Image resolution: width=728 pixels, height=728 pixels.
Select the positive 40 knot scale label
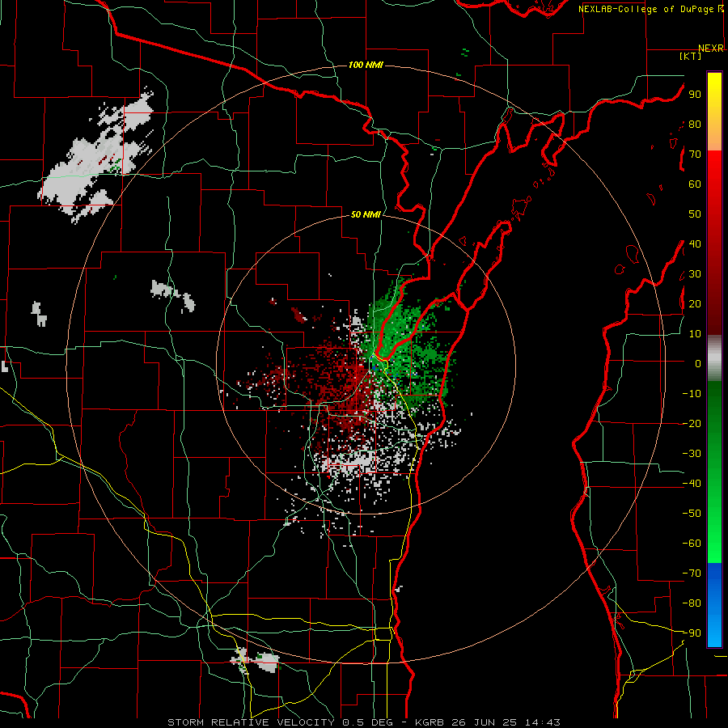695,243
